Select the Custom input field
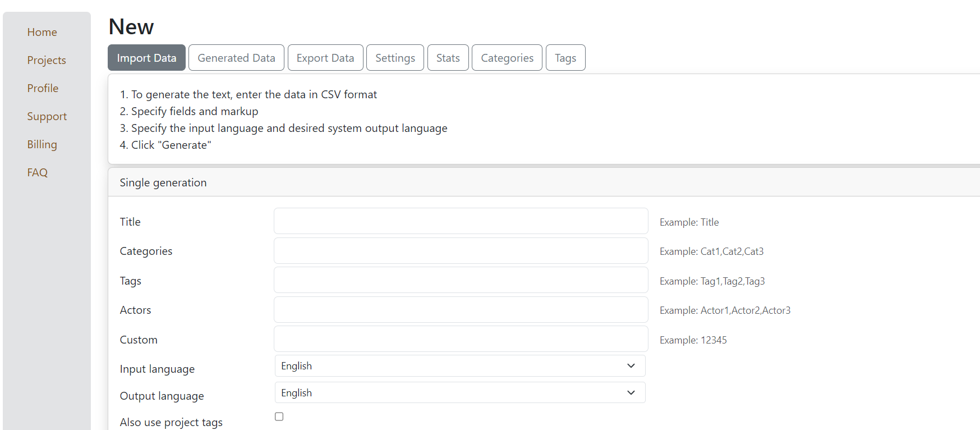Viewport: 980px width, 430px height. [461, 339]
